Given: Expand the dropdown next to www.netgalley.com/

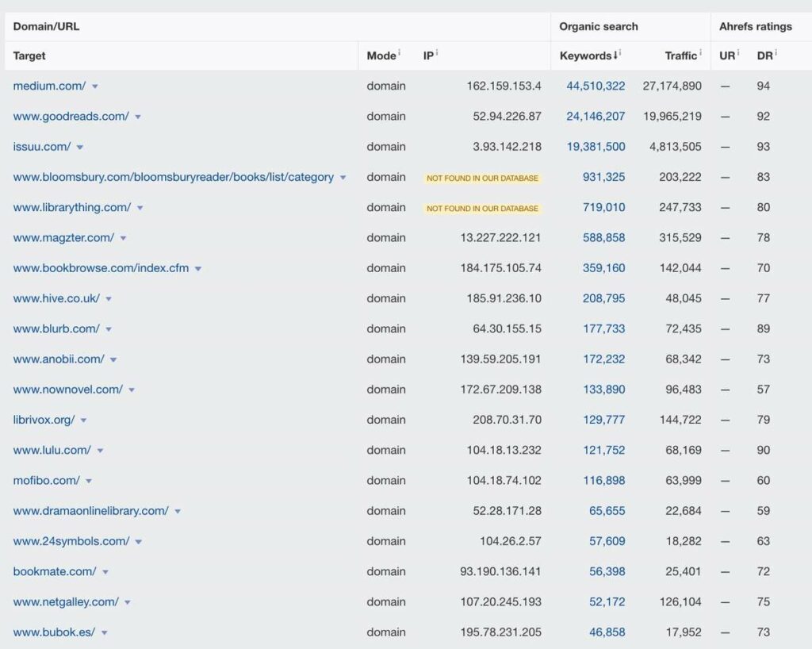Looking at the screenshot, I should (128, 603).
